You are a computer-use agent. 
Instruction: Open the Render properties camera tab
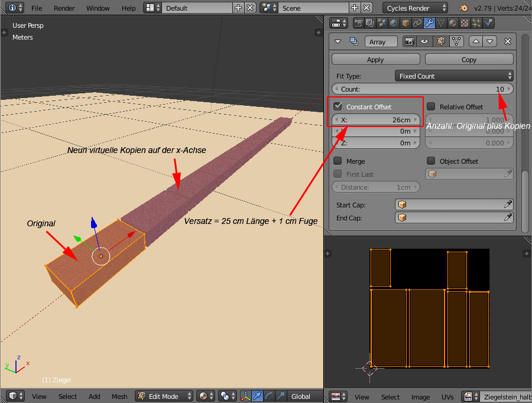(358, 24)
